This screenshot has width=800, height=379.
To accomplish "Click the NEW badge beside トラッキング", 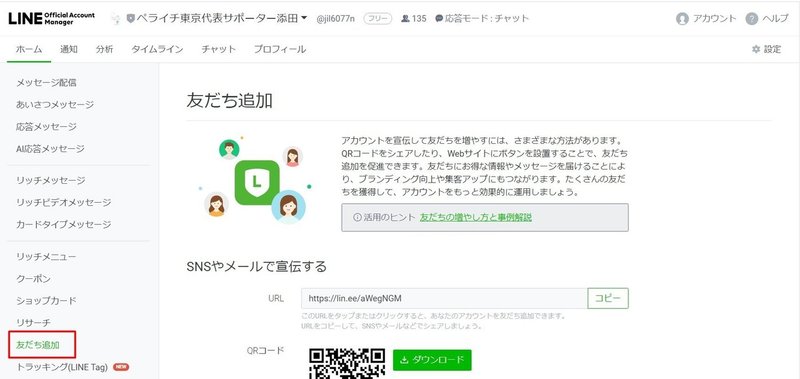I will (x=121, y=367).
